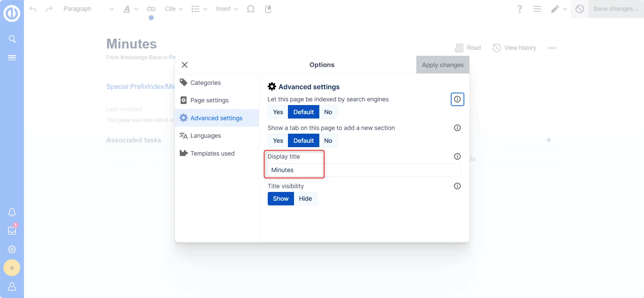Open the help question mark icon
644x298 pixels.
coord(520,9)
